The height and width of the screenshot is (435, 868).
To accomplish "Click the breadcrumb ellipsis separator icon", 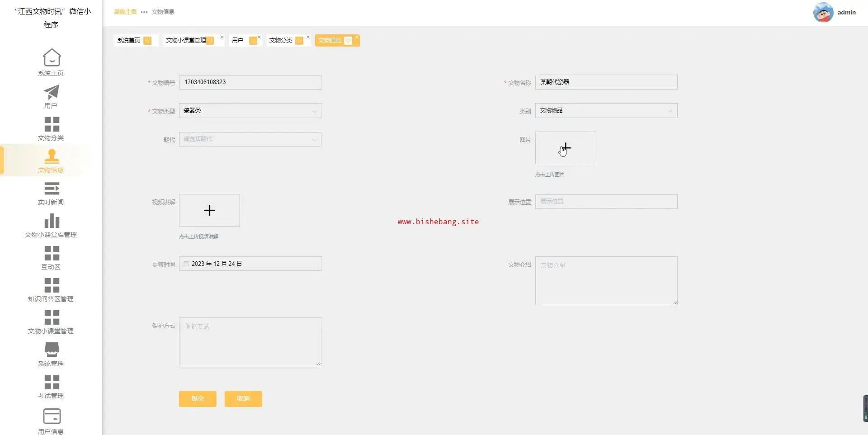I will 144,12.
